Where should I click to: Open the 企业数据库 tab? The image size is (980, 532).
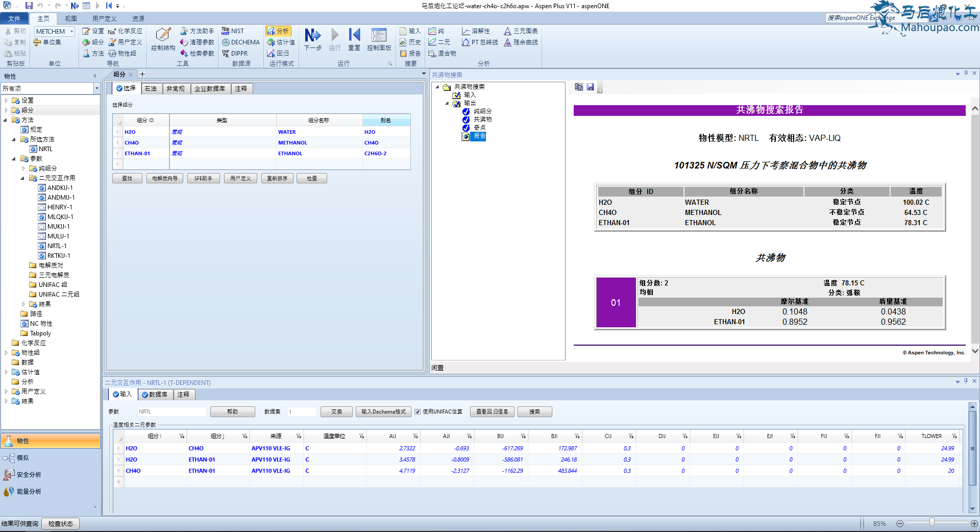pyautogui.click(x=210, y=89)
